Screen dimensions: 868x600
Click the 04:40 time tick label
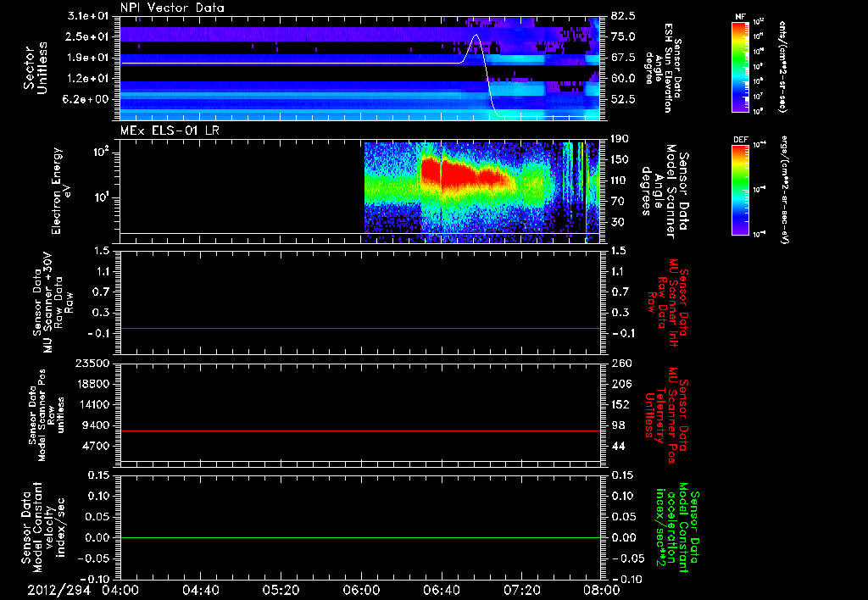coord(201,590)
